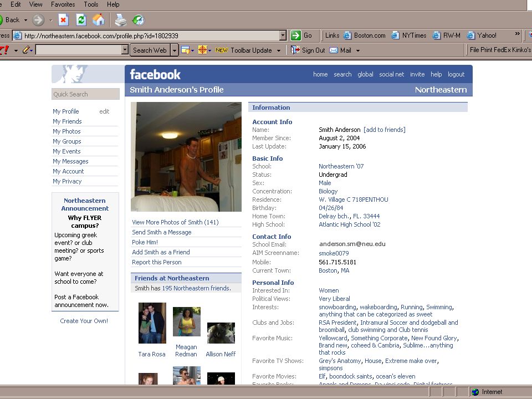Viewport: 532px width, 399px height.
Task: Click invite in the facebook header
Action: pyautogui.click(x=417, y=74)
